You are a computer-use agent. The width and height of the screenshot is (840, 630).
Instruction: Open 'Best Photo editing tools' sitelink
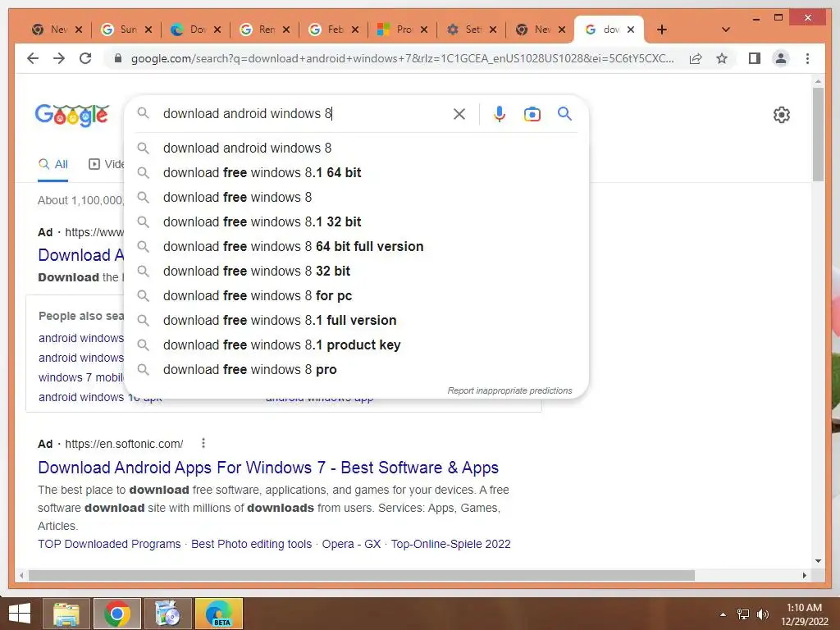click(x=251, y=544)
